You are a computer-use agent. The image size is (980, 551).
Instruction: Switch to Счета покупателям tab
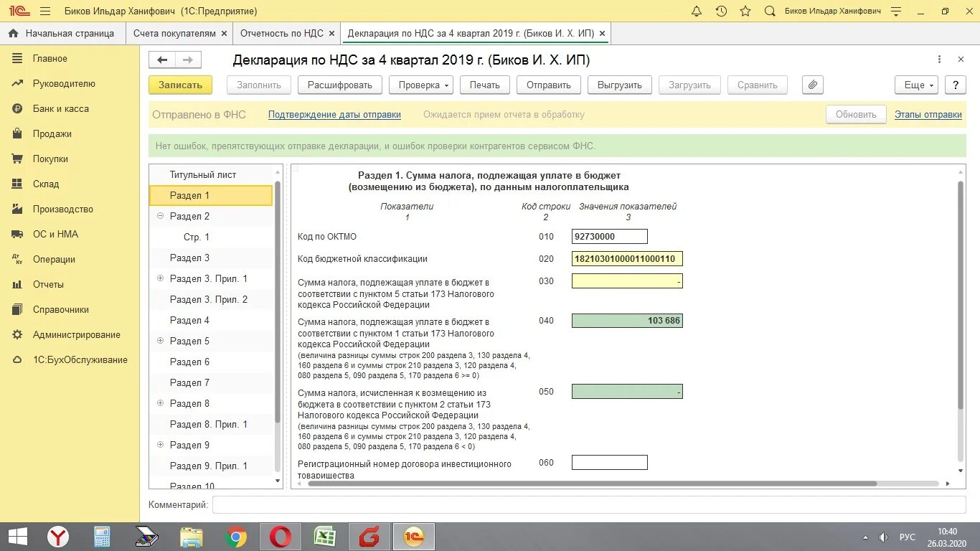click(174, 33)
